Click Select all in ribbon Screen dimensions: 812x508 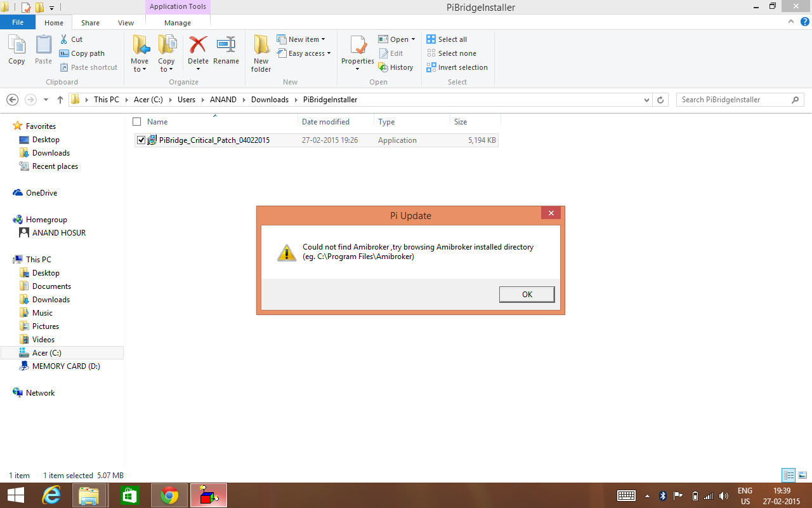tap(447, 39)
